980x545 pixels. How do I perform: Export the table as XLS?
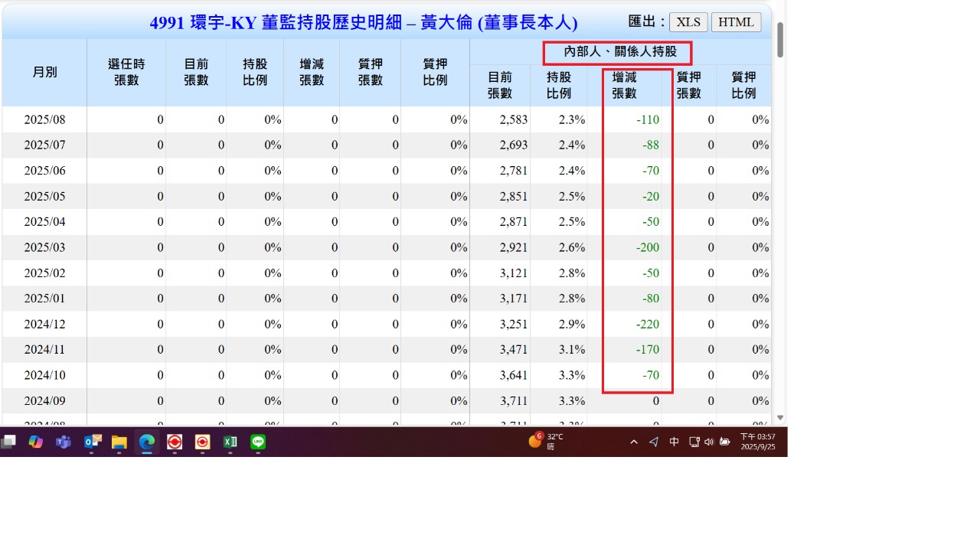(688, 22)
